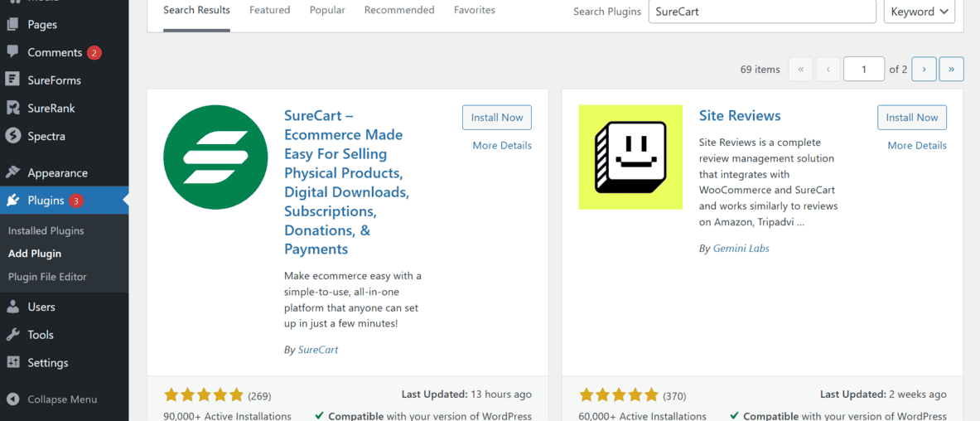Switch to the Featured tab
This screenshot has height=421, width=980.
coord(269,11)
